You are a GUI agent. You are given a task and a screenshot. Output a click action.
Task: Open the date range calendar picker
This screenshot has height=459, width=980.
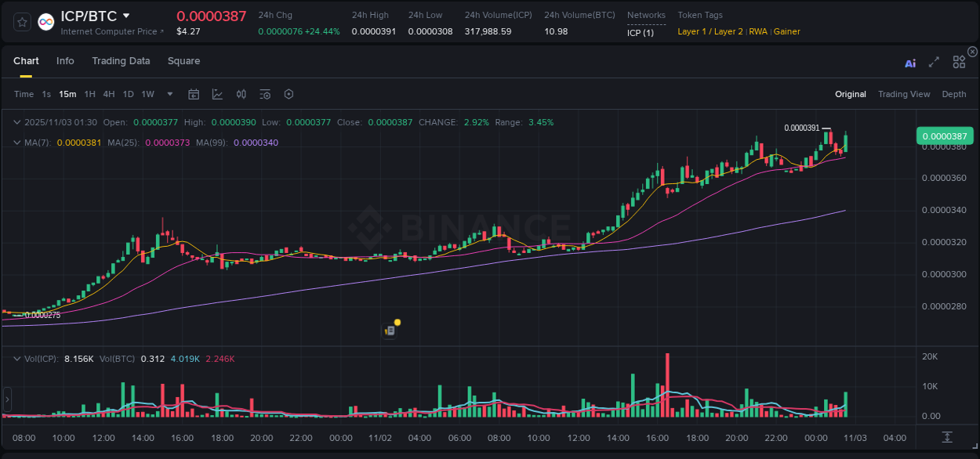click(194, 94)
